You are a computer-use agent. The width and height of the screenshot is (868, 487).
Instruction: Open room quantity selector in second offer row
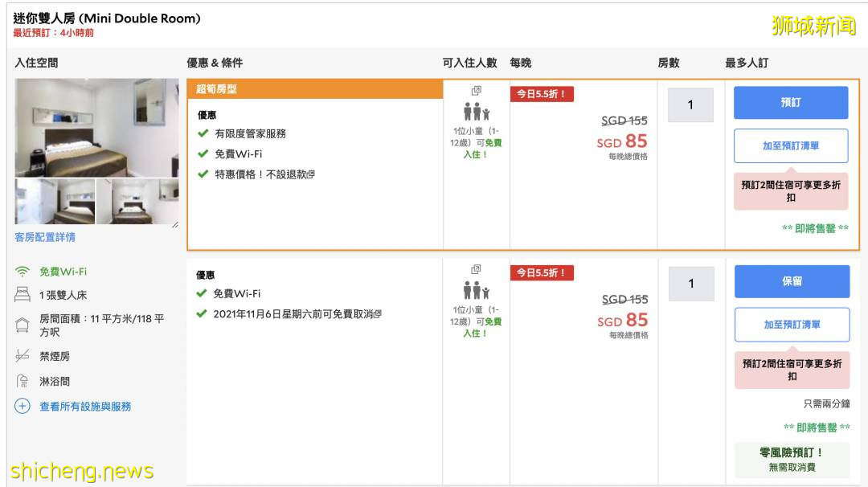point(690,284)
